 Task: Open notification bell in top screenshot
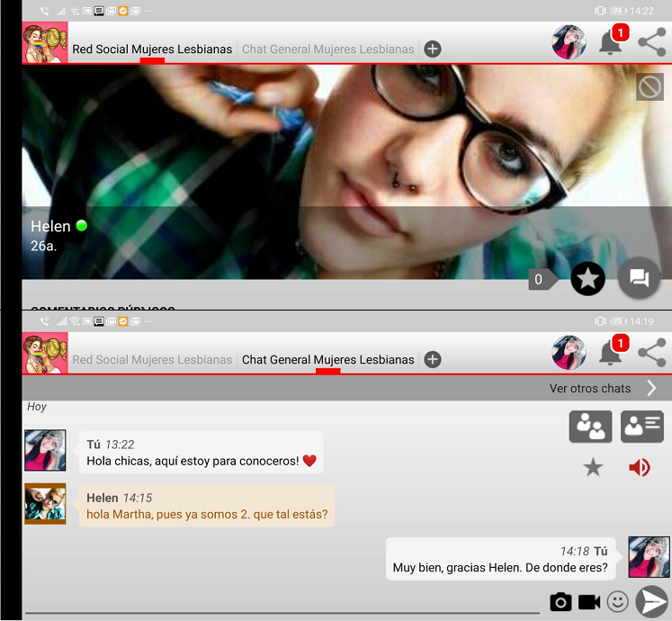click(x=610, y=43)
